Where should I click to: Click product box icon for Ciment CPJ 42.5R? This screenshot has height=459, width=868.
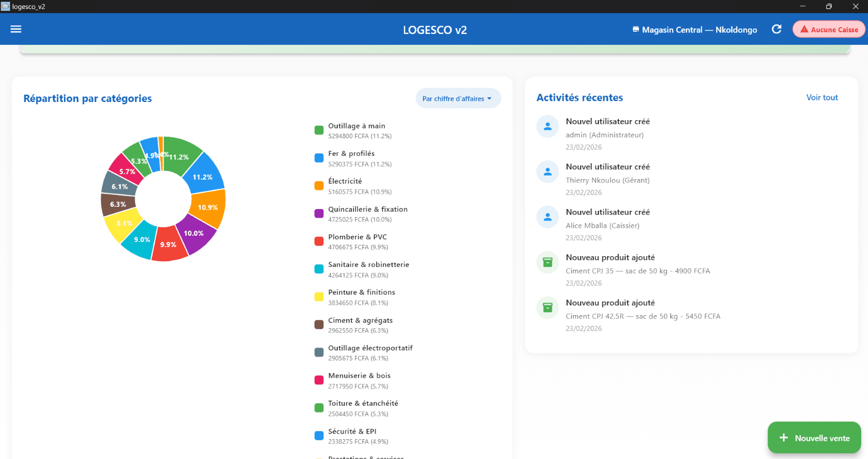547,308
